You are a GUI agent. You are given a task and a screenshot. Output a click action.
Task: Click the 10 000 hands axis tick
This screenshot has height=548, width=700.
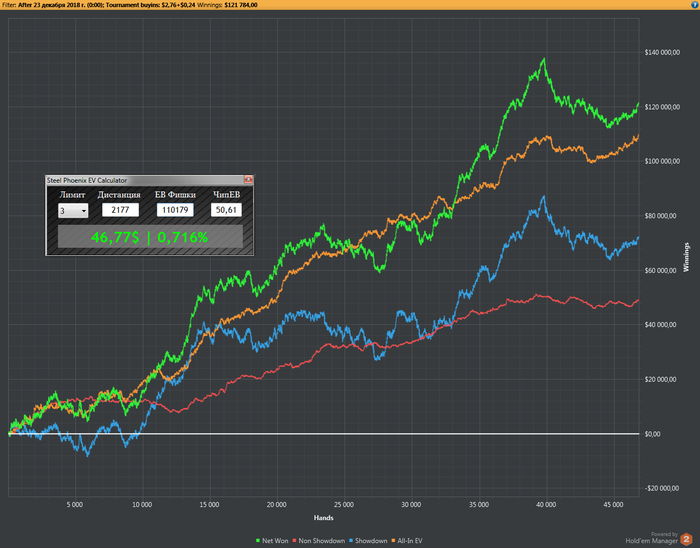tap(142, 505)
